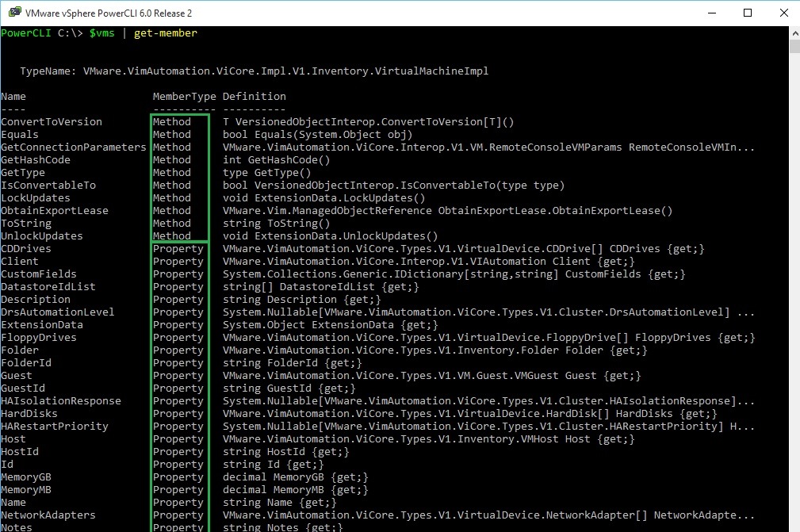Click the 'Guest' property name
The height and width of the screenshot is (532, 800).
[x=17, y=375]
